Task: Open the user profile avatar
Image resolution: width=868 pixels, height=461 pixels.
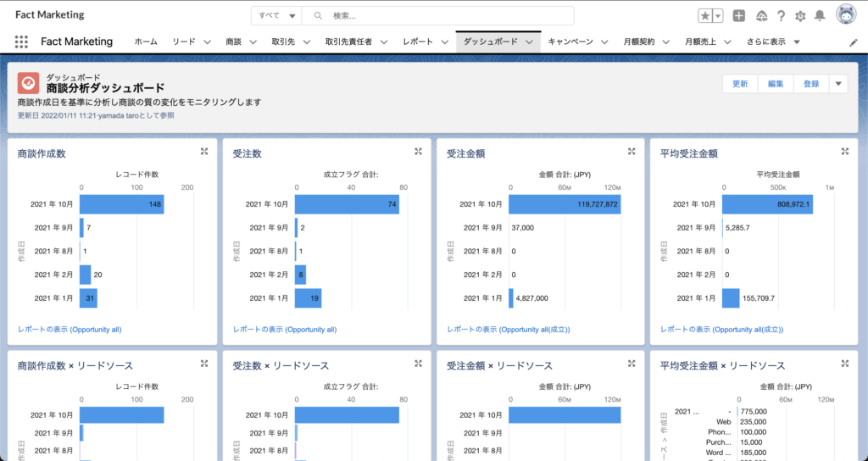Action: coord(846,15)
